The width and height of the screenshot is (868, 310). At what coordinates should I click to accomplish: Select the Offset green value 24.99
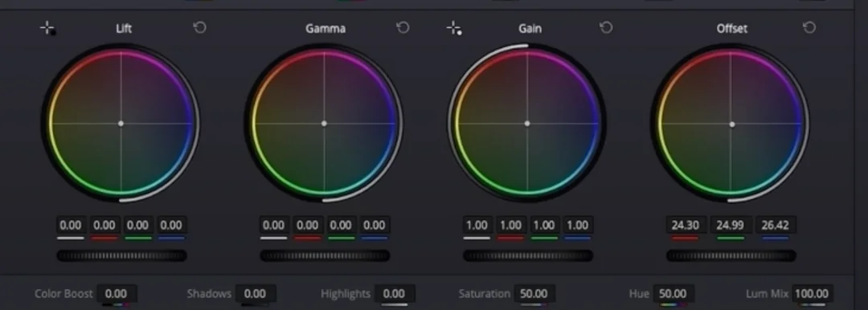pyautogui.click(x=731, y=226)
